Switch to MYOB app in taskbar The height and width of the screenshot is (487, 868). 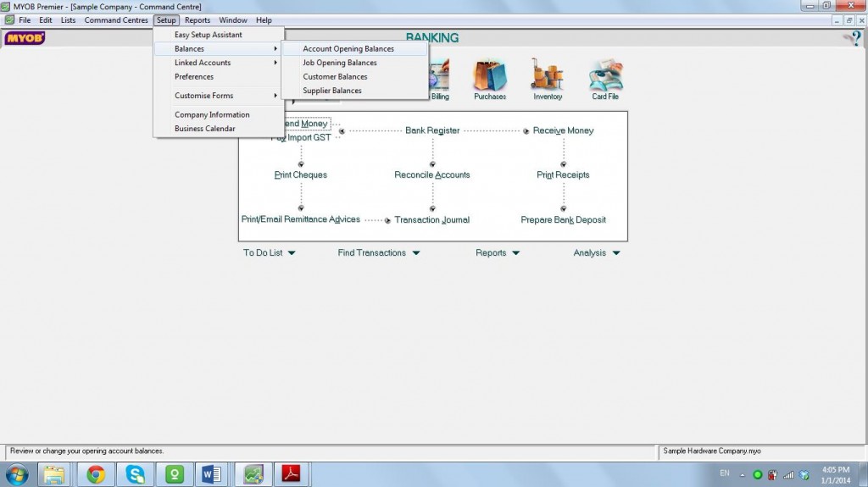click(253, 475)
